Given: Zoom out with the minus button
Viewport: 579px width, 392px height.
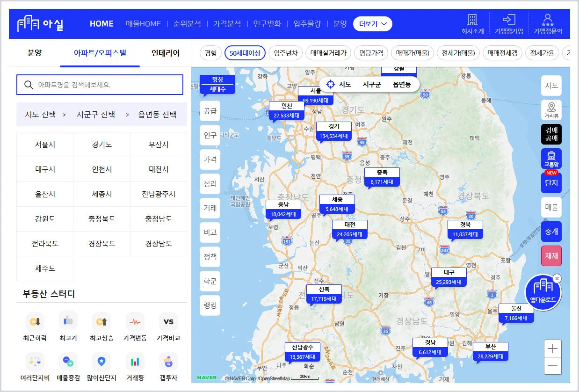Looking at the screenshot, I should pos(553,366).
